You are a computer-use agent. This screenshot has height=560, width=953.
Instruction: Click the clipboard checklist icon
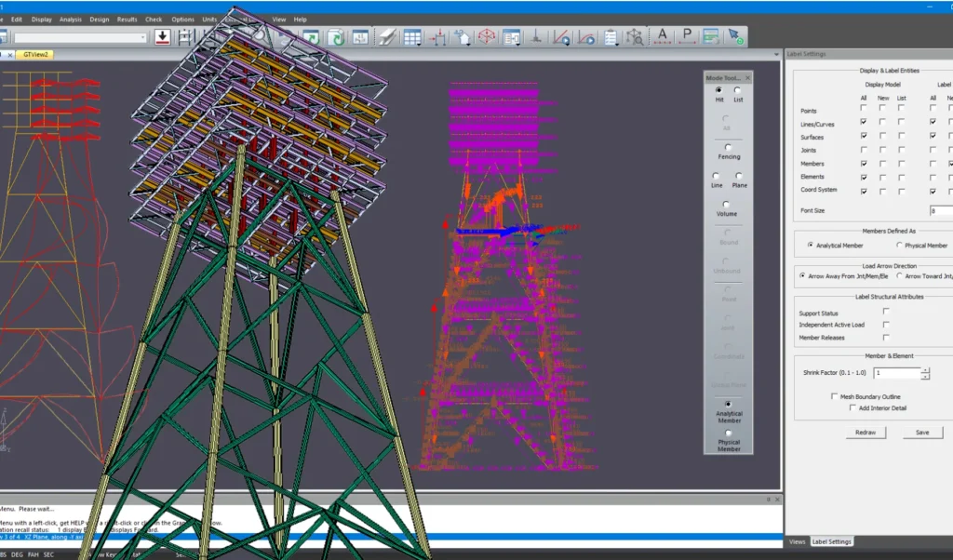tap(611, 37)
